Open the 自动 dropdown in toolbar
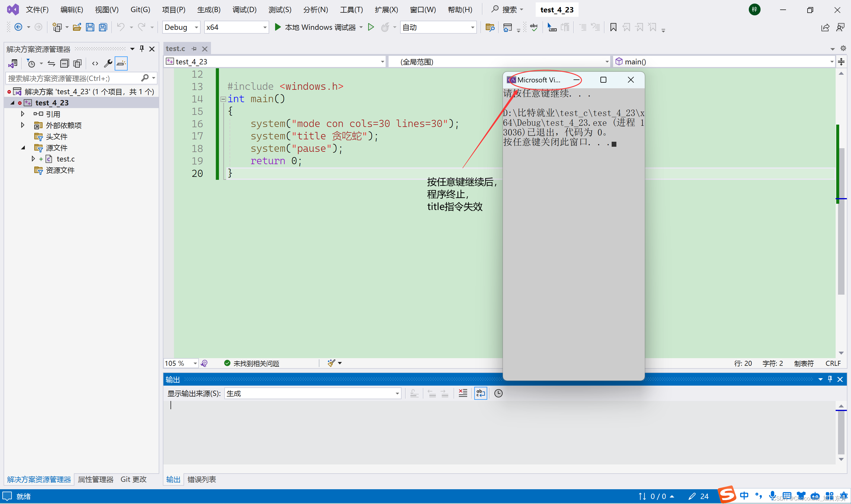The width and height of the screenshot is (851, 504). tap(438, 27)
